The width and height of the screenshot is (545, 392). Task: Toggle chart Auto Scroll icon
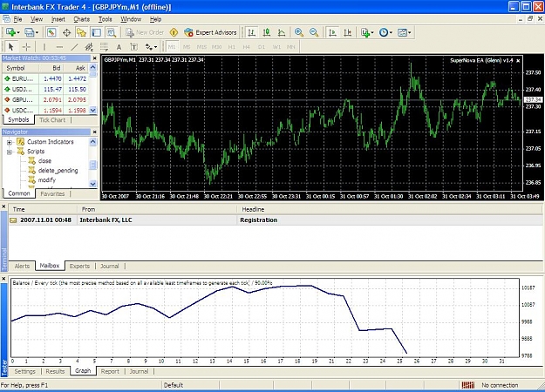tap(332, 32)
